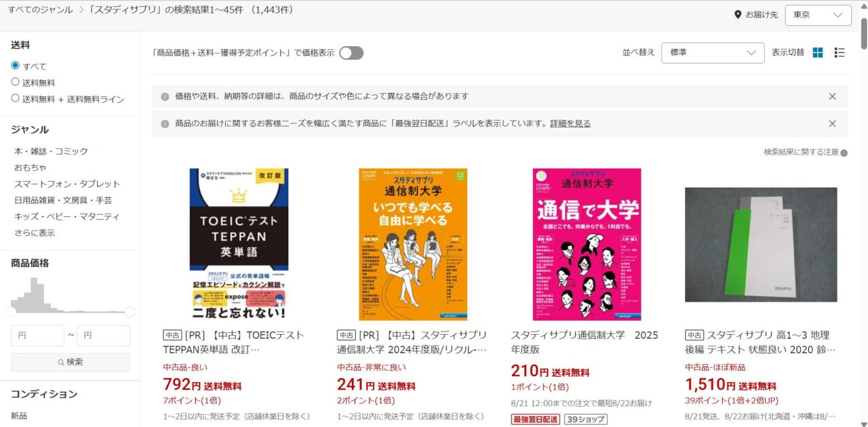Switch to grid view display icon
Screen dimensions: 868x427
coord(818,52)
